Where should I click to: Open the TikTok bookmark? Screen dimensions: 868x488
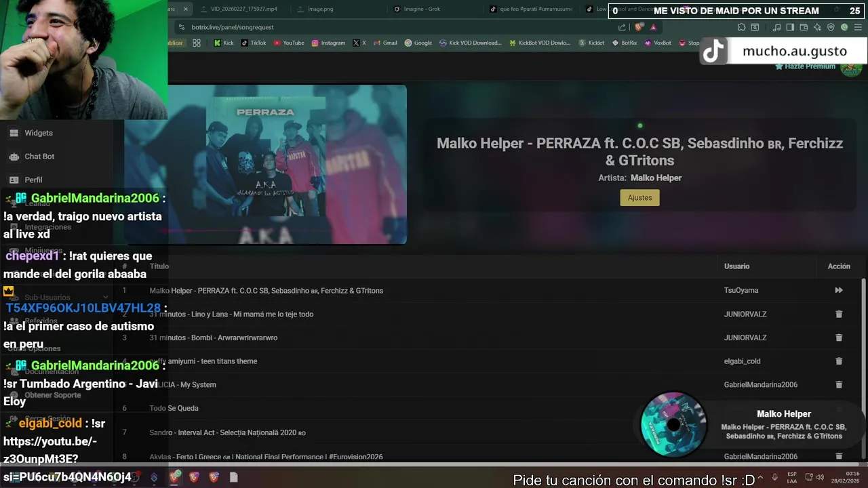[x=254, y=43]
